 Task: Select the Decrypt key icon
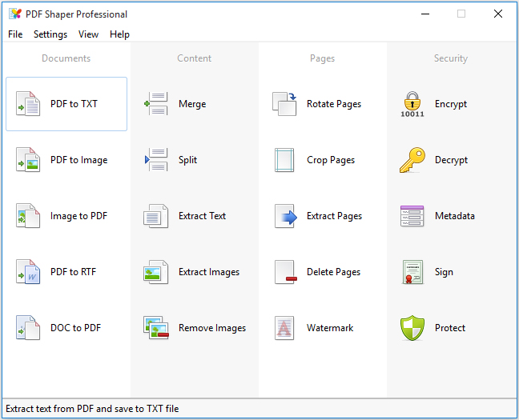(412, 160)
